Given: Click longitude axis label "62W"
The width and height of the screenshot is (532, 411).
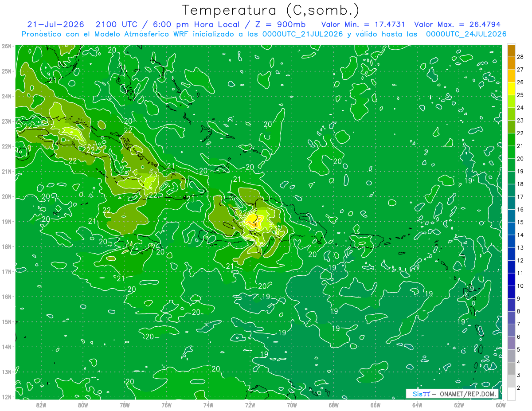Looking at the screenshot, I should (x=459, y=404).
